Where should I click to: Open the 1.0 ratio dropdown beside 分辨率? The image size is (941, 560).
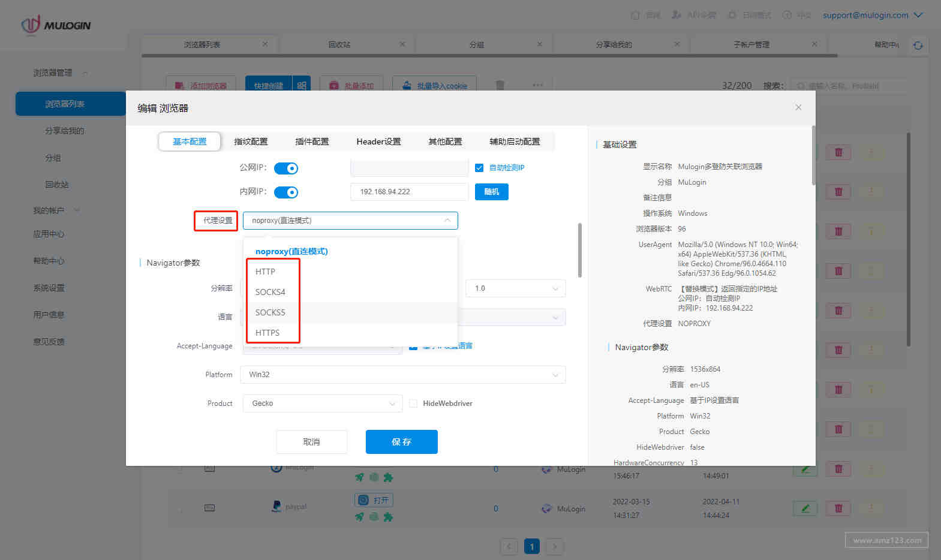pyautogui.click(x=516, y=288)
